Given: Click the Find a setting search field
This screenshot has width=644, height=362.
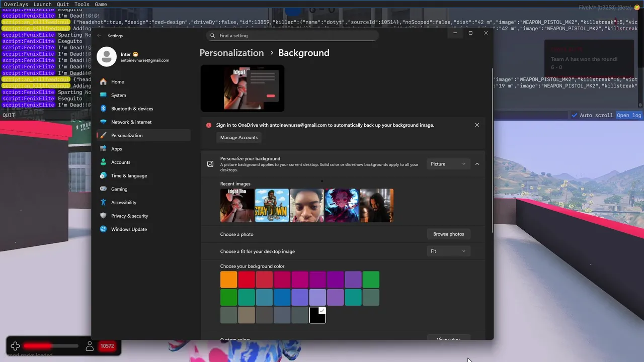Looking at the screenshot, I should coord(292,36).
